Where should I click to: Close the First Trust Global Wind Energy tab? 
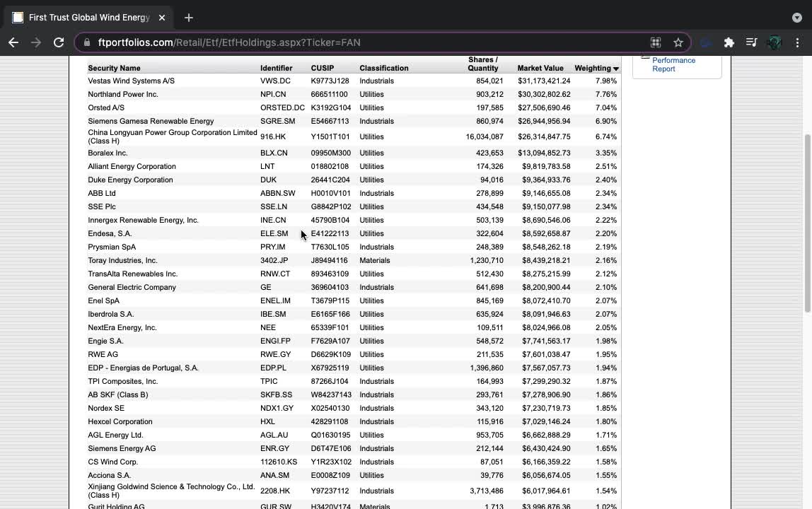coord(161,18)
